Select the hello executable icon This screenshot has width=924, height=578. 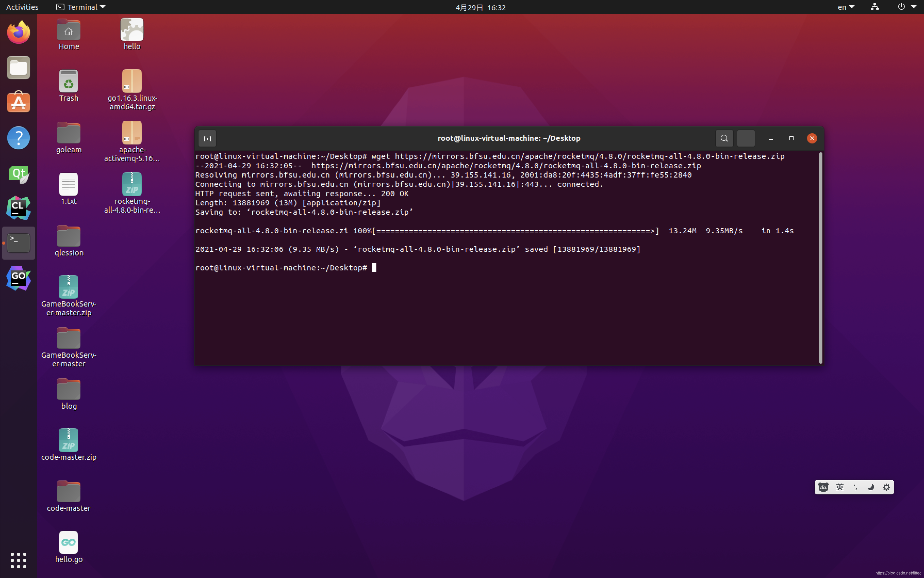(x=132, y=34)
